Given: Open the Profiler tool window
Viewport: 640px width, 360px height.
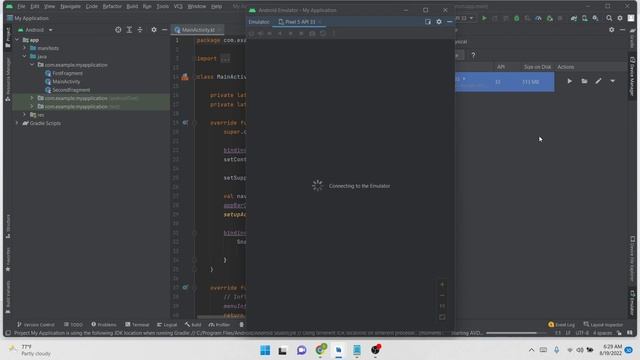Looking at the screenshot, I should pyautogui.click(x=219, y=324).
